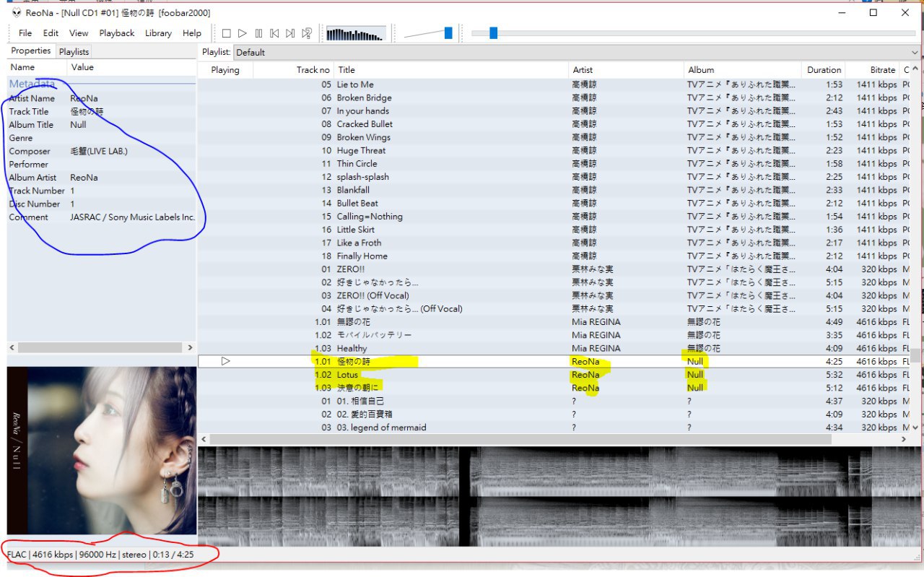Viewport: 924px width, 577px height.
Task: Click the Track no column header
Action: click(294, 70)
